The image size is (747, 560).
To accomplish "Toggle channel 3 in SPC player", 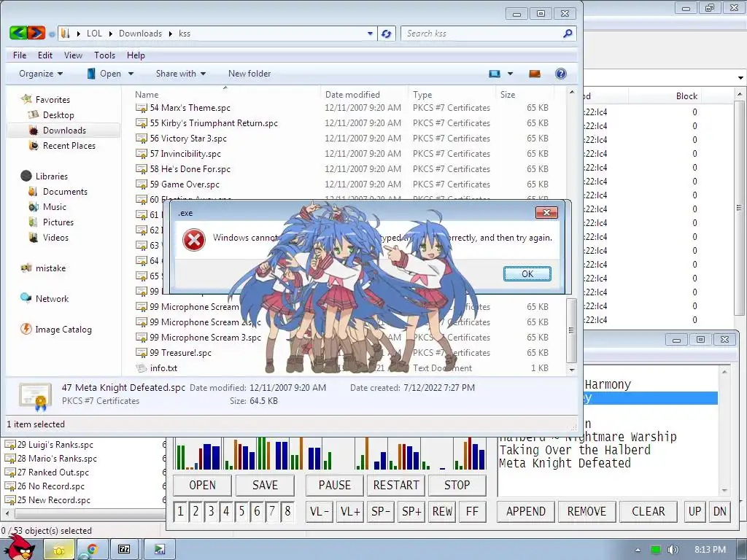I will (211, 511).
